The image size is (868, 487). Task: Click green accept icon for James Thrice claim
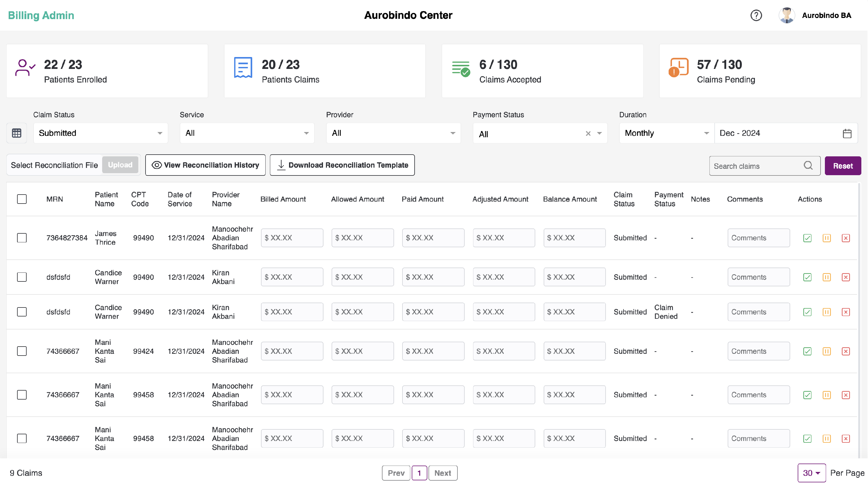point(807,238)
